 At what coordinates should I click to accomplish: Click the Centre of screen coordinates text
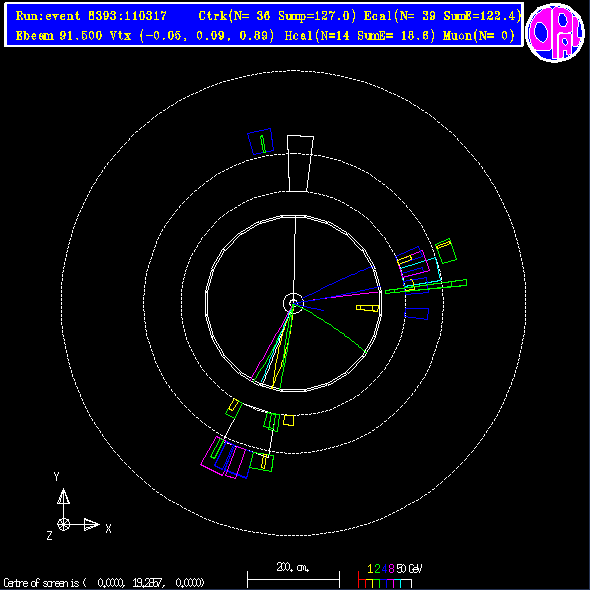click(104, 583)
